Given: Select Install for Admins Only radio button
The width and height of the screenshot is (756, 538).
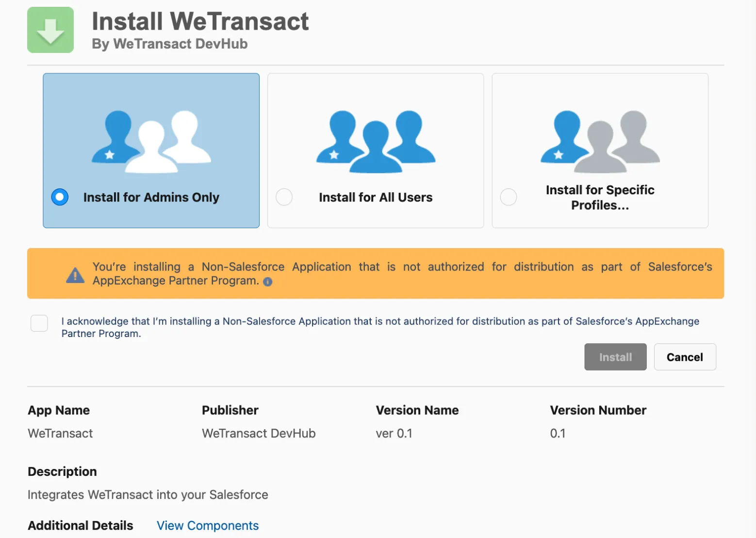Looking at the screenshot, I should click(60, 197).
